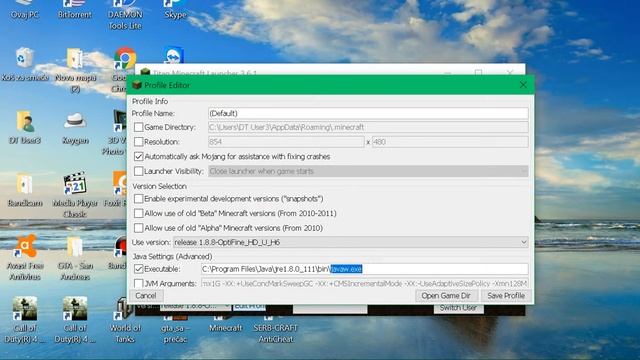Screen dimensions: 640x360
Task: Open the Launcher Visibility dropdown
Action: [368, 171]
